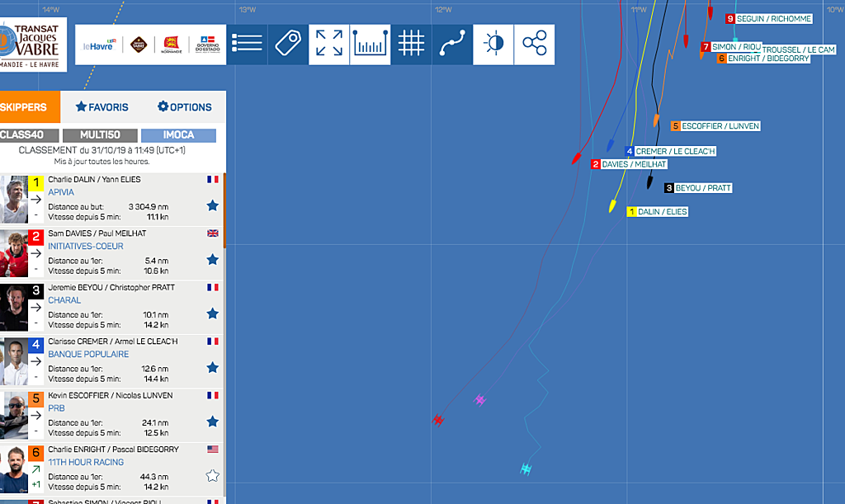Open the ranking list view icon
The image size is (845, 504).
pos(247,45)
